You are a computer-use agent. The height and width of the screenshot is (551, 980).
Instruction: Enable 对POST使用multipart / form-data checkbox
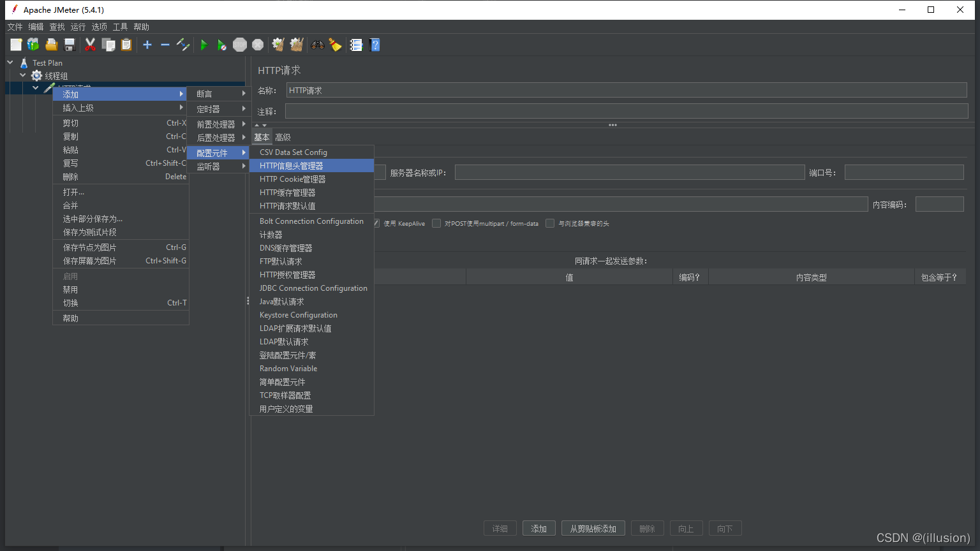point(436,223)
